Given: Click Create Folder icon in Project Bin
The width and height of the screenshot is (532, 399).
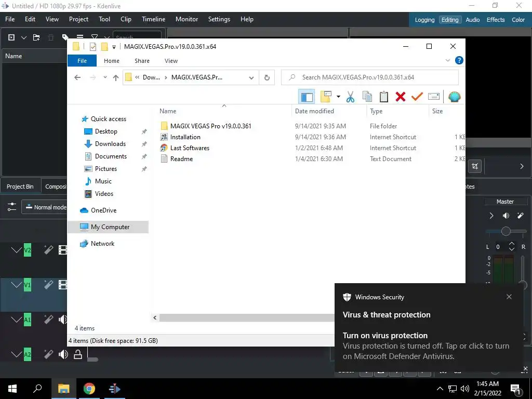Looking at the screenshot, I should 36,37.
